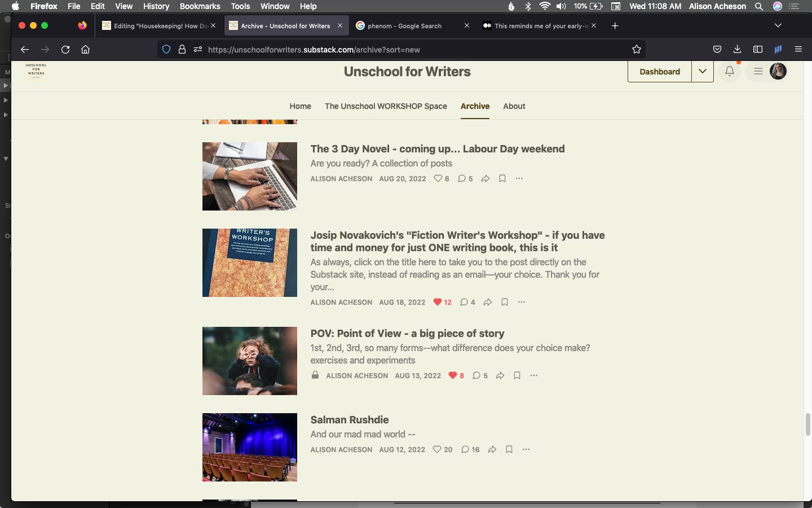
Task: Click the page vertical scrollbar
Action: point(807,424)
